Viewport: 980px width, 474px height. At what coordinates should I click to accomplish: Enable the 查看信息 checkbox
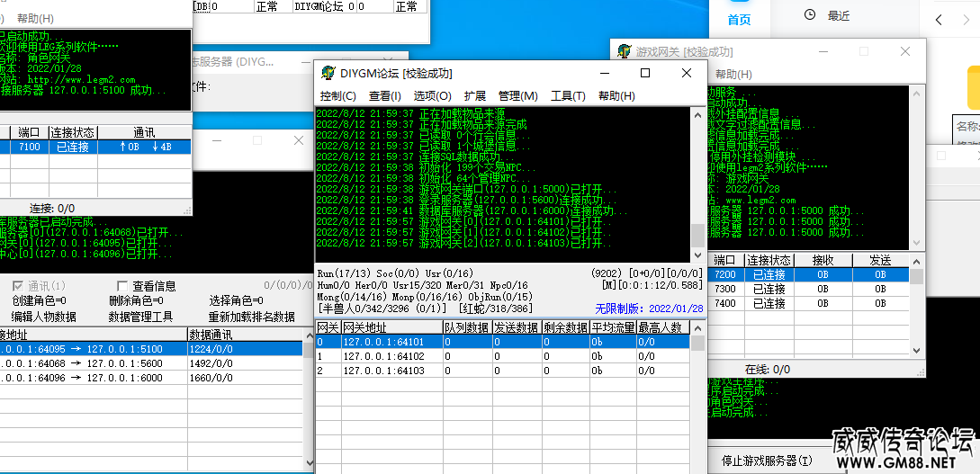(122, 286)
